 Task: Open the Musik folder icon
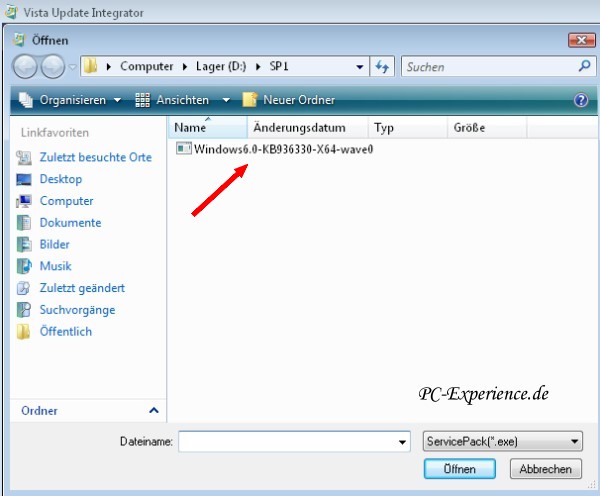tap(24, 266)
